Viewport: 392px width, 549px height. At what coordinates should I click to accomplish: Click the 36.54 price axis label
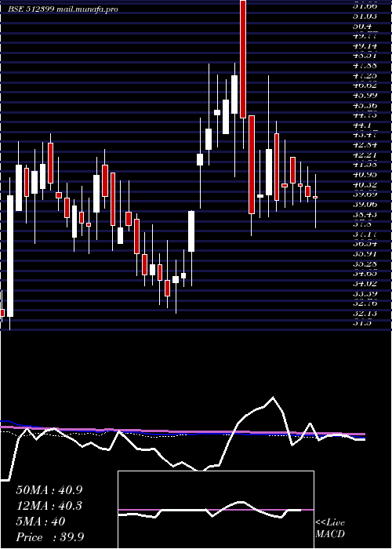[x=365, y=244]
